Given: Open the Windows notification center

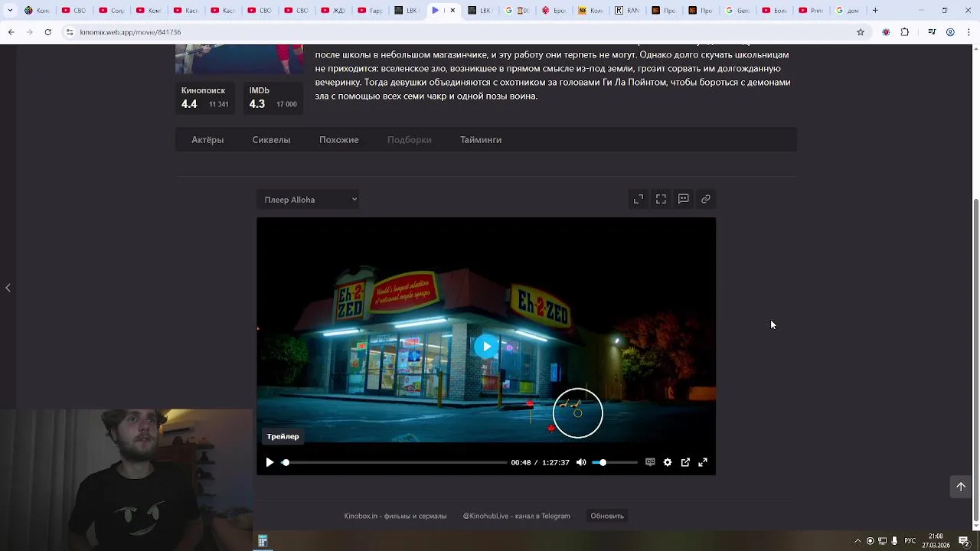Looking at the screenshot, I should (964, 541).
